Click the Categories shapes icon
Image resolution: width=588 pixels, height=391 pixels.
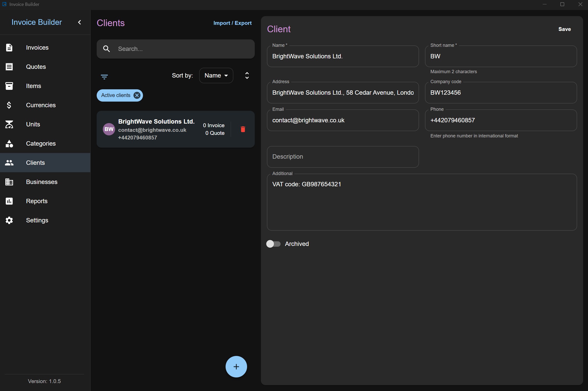pos(9,144)
